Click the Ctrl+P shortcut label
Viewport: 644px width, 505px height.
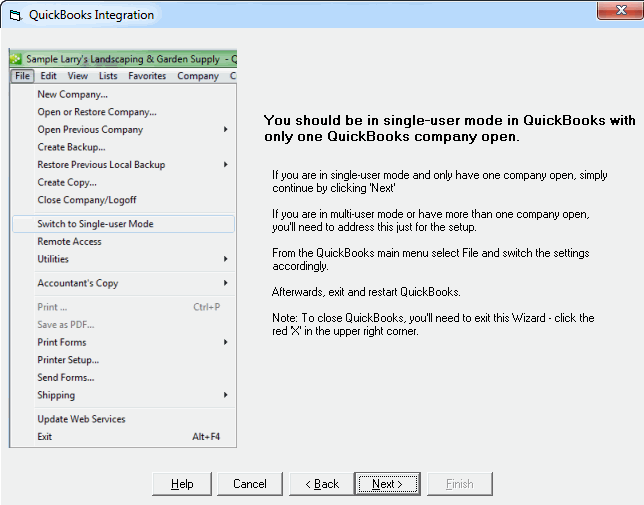tap(207, 307)
